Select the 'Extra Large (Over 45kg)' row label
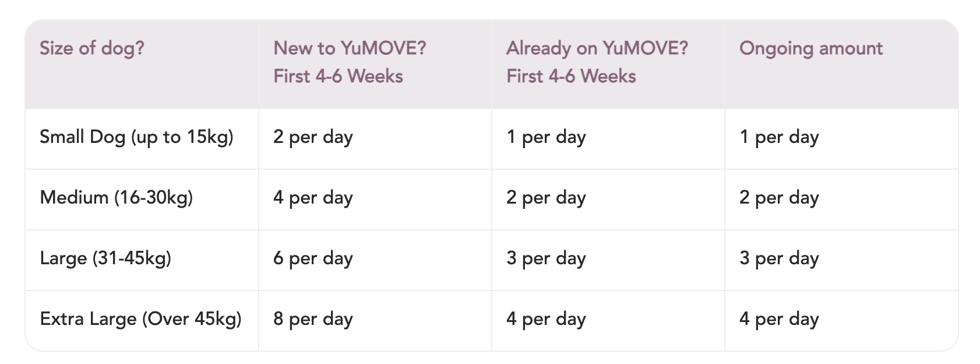Image resolution: width=980 pixels, height=364 pixels. click(140, 319)
